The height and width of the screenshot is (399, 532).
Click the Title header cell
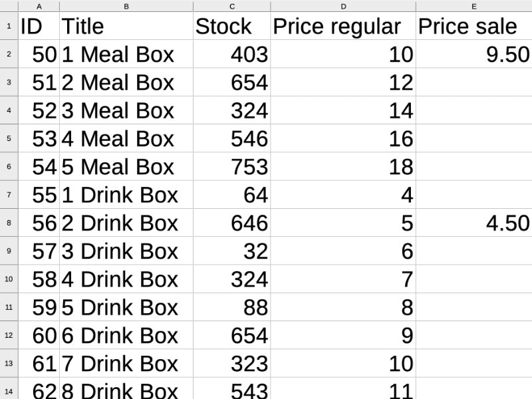pyautogui.click(x=126, y=26)
